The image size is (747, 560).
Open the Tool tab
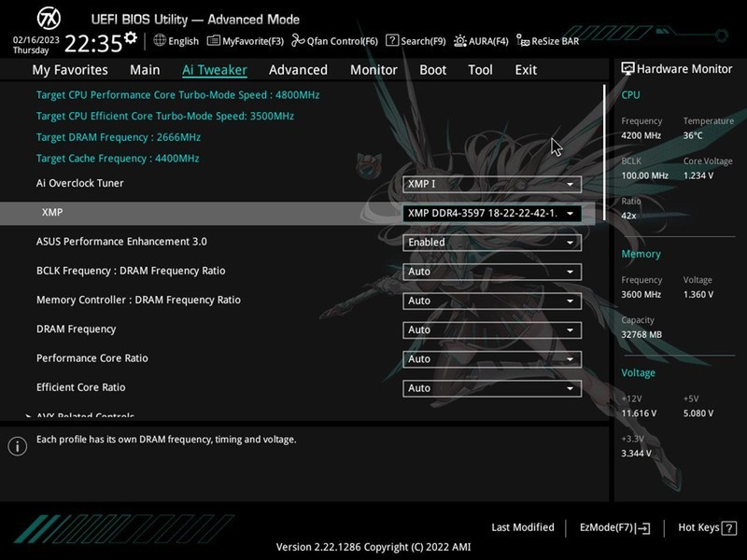point(480,70)
